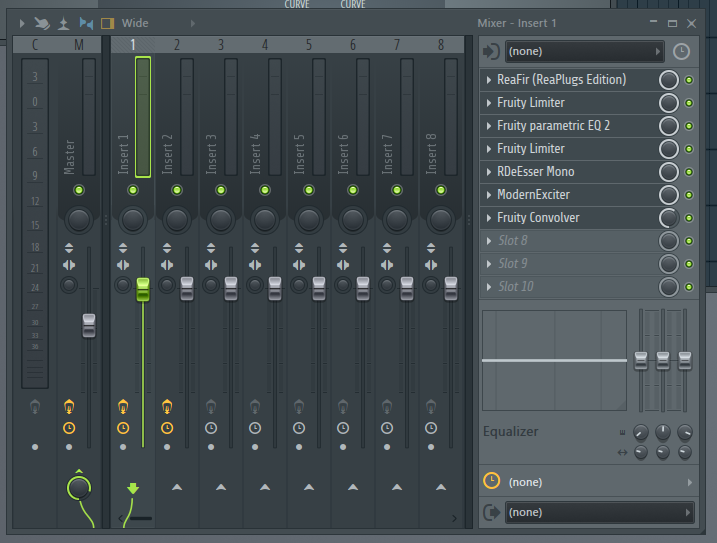The height and width of the screenshot is (543, 717).
Task: Mute Insert 8 track green LED
Action: tap(441, 190)
